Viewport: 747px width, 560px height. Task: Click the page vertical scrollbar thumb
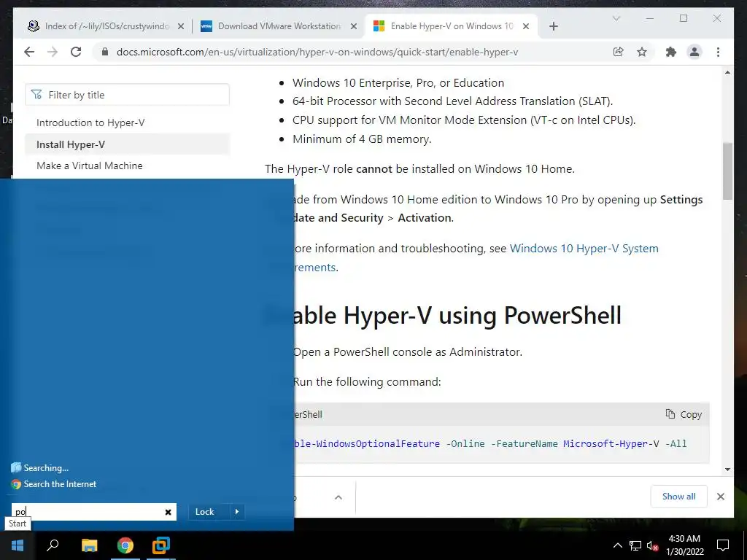coord(727,171)
